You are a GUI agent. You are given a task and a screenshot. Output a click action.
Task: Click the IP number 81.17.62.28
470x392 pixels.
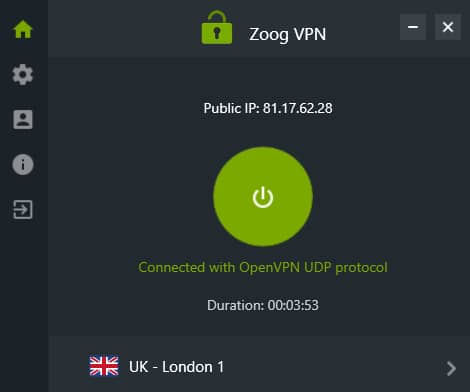(298, 108)
